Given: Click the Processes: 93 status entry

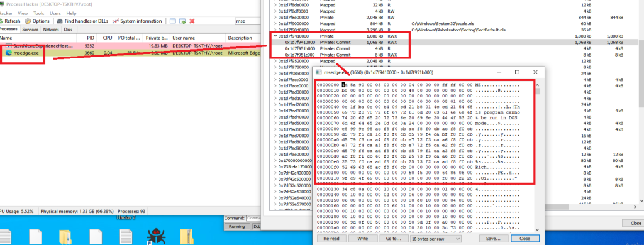Looking at the screenshot, I should click(132, 211).
